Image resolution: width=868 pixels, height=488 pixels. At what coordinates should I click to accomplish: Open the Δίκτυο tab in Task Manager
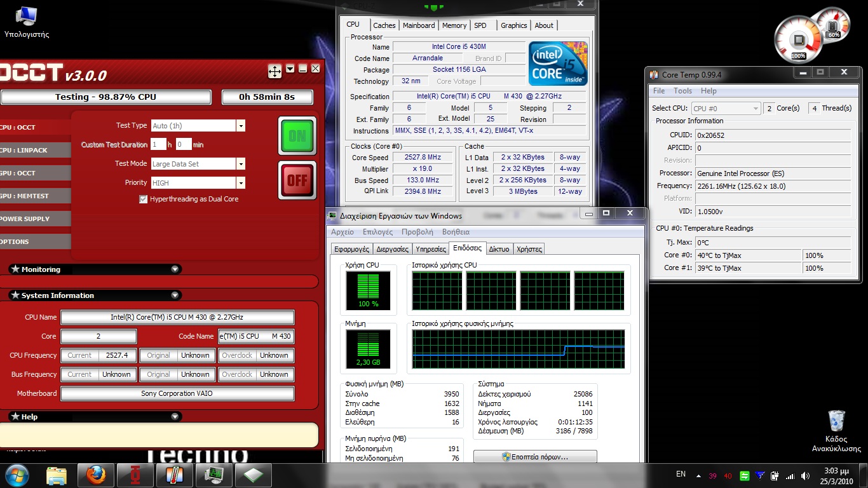(499, 249)
